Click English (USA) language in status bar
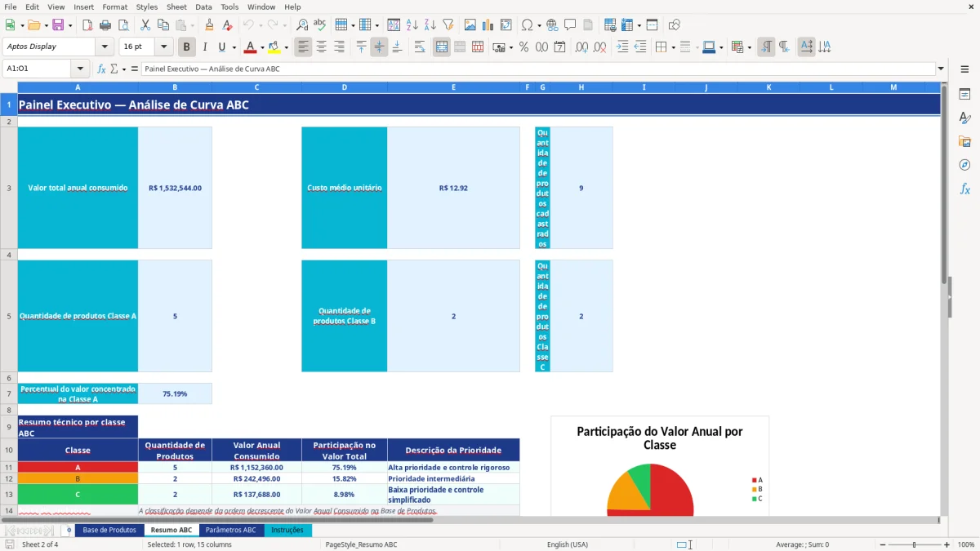This screenshot has width=980, height=551. [x=567, y=544]
